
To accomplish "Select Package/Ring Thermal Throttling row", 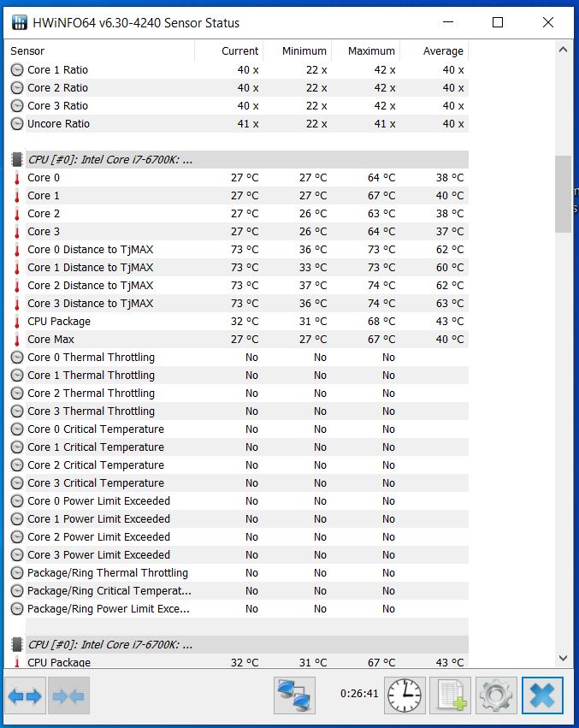I will pos(237,573).
